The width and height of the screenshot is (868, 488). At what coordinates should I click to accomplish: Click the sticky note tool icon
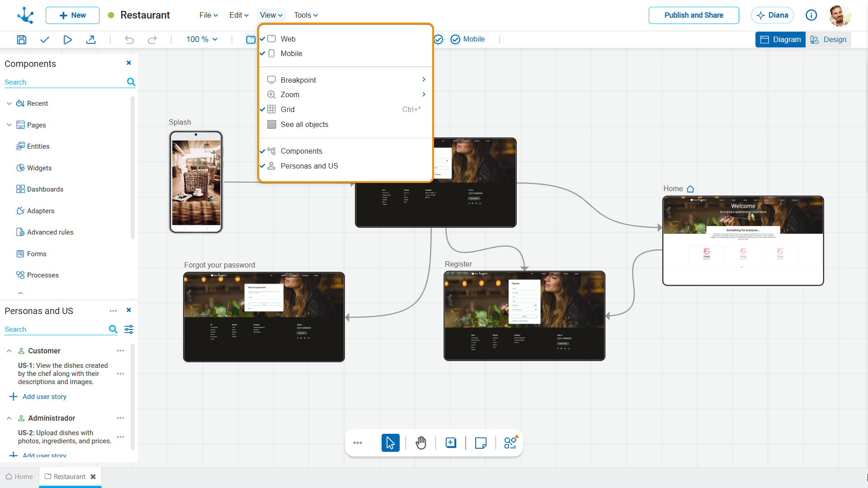pos(481,443)
